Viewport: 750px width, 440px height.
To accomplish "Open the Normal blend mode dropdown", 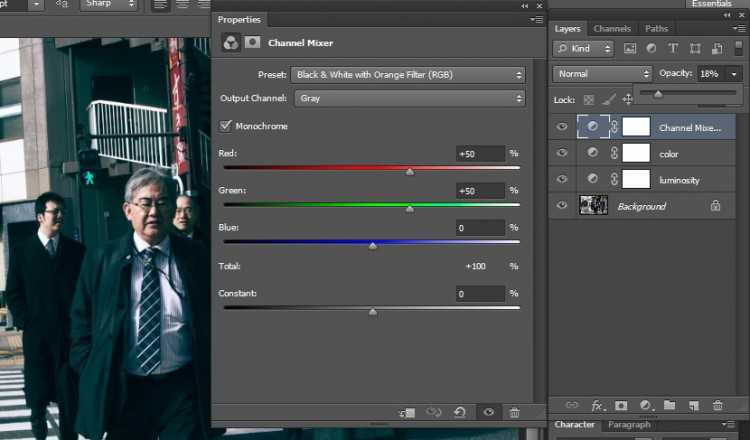I will coord(602,74).
